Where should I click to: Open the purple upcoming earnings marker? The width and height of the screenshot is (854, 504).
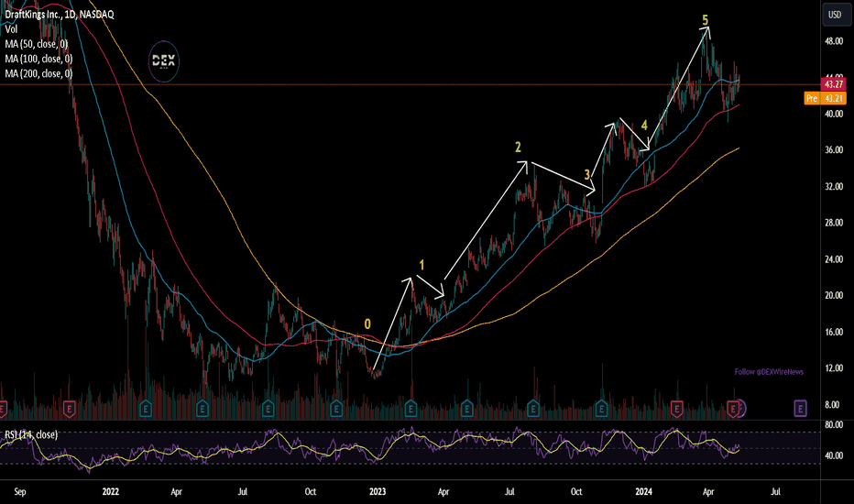(x=800, y=408)
